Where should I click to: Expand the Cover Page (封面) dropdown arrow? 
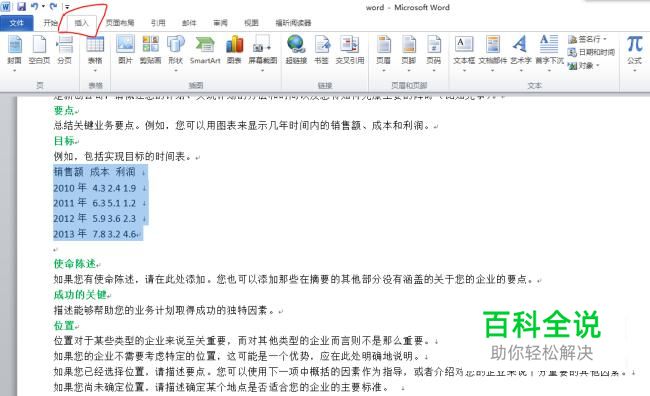[15, 70]
